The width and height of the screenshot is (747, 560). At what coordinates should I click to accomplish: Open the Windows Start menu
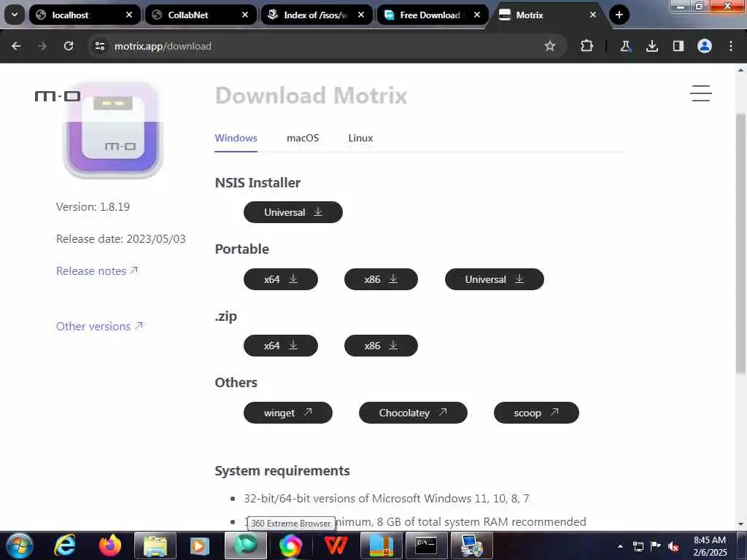coord(19,545)
